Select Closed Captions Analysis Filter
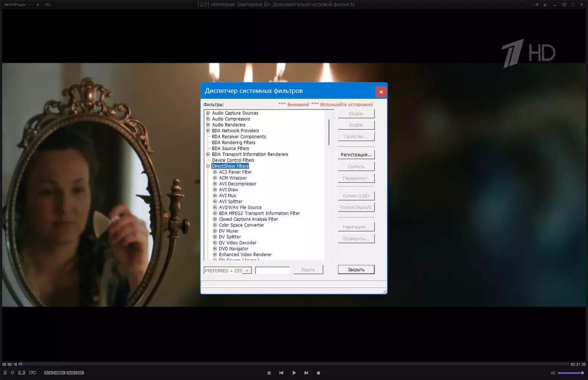 tap(249, 219)
